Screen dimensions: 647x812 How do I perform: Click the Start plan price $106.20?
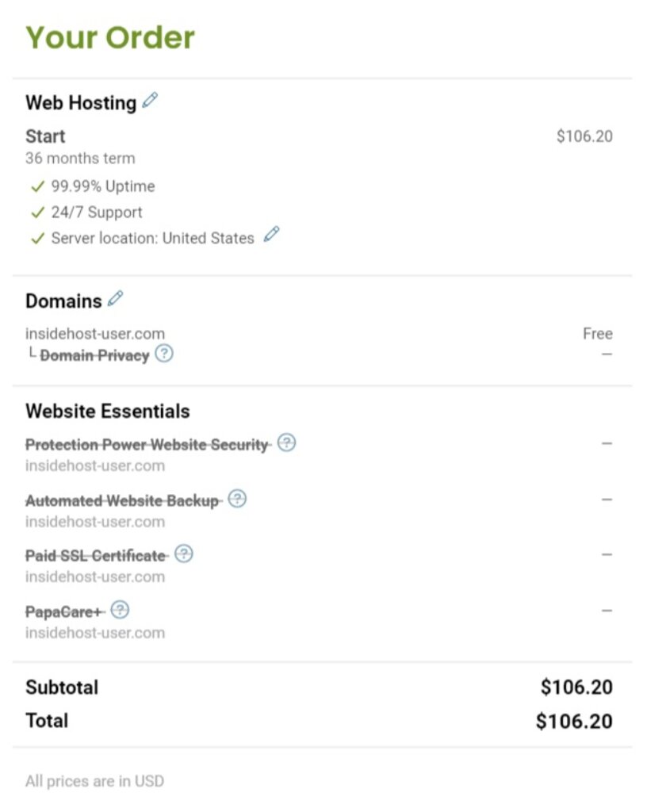pyautogui.click(x=585, y=136)
